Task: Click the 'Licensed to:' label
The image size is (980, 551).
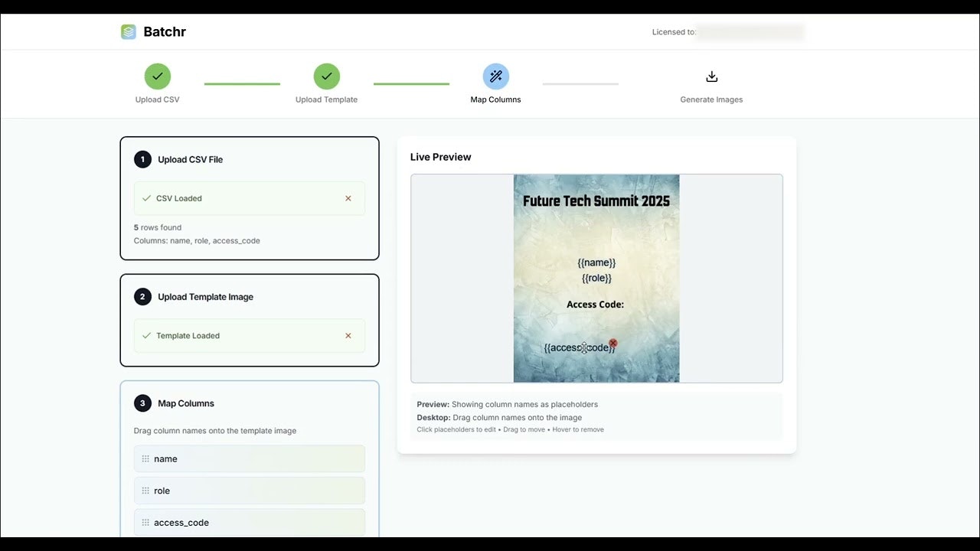Action: coord(674,32)
